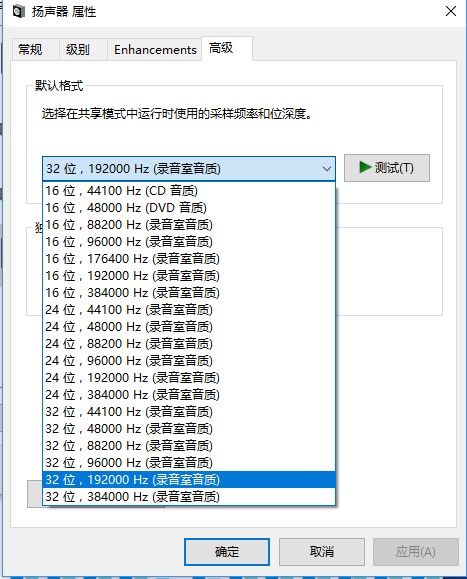The height and width of the screenshot is (579, 467).
Task: Choose 16 位, 384000 Hz option
Action: [189, 292]
